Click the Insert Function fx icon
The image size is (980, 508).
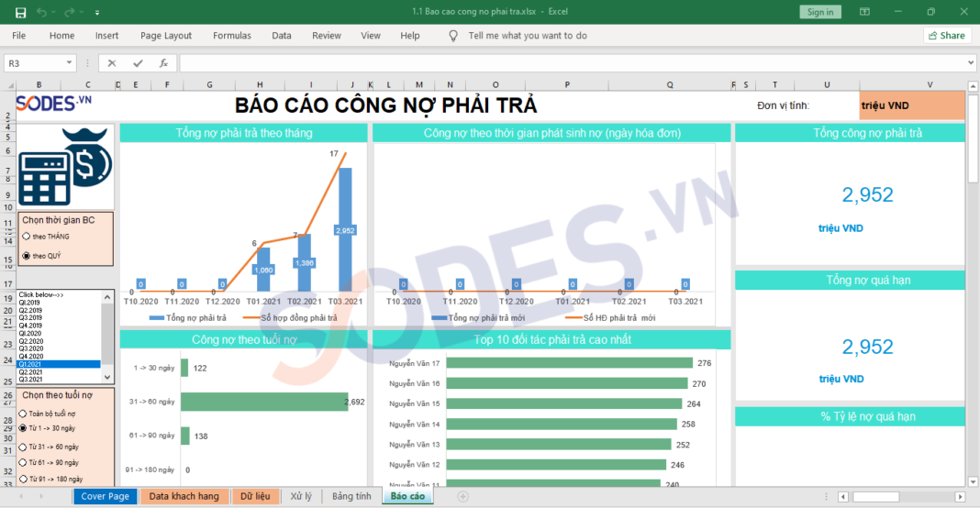click(x=163, y=63)
